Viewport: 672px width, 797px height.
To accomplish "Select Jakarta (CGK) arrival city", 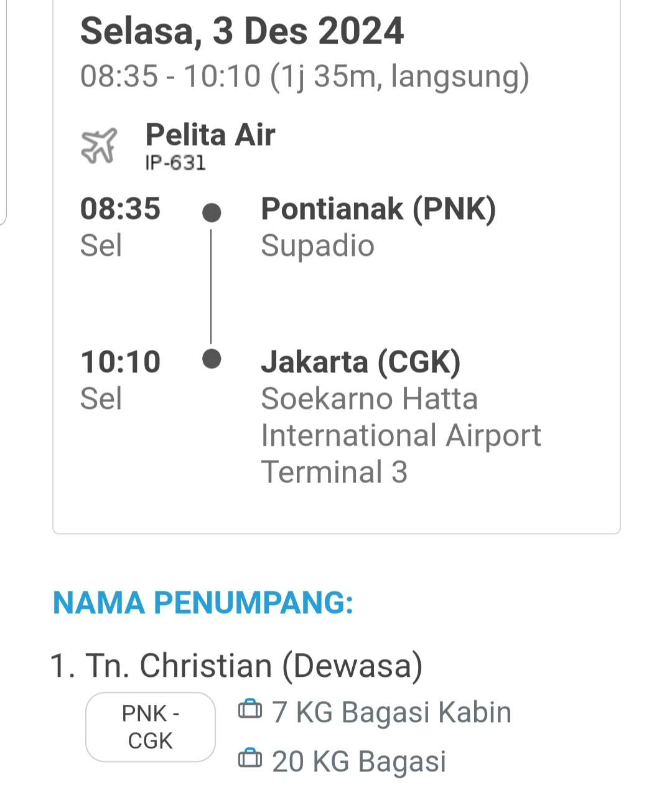I will click(361, 362).
